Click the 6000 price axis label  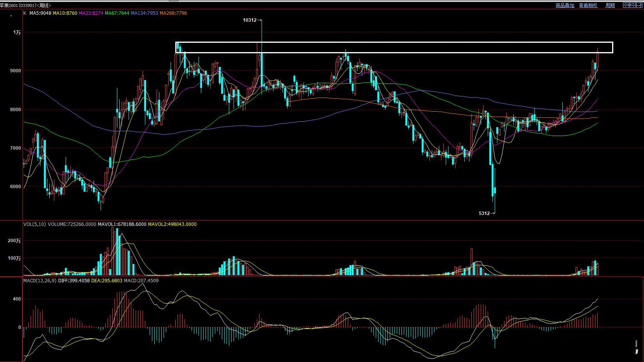click(x=15, y=187)
